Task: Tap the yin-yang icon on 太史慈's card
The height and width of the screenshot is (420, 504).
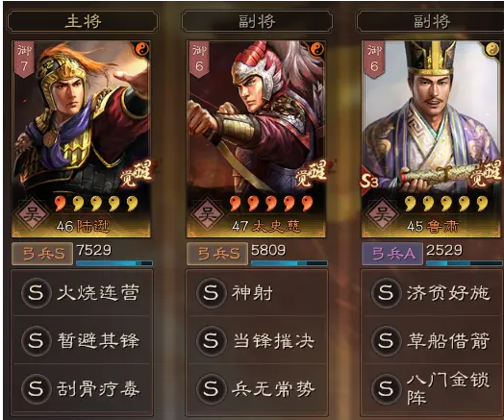Action: pos(317,49)
